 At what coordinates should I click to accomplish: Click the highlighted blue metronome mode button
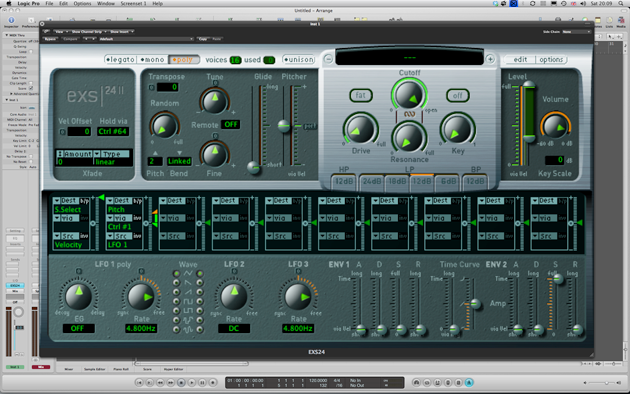click(469, 382)
